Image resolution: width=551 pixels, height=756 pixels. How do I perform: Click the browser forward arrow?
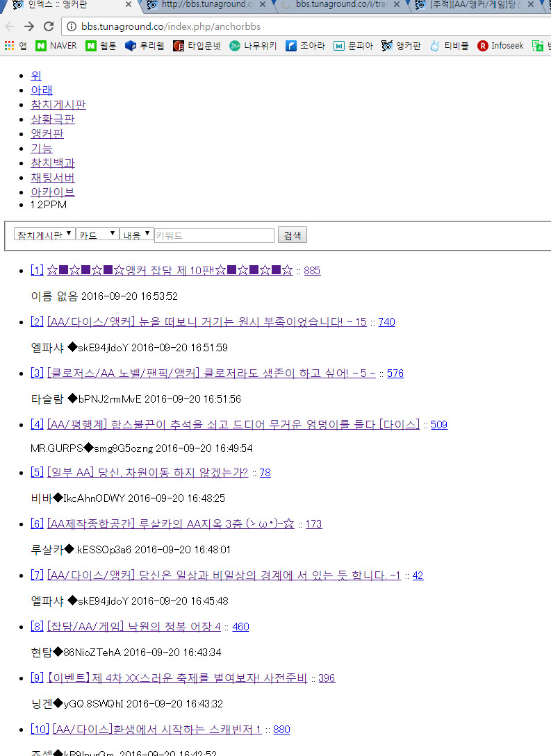tap(29, 26)
